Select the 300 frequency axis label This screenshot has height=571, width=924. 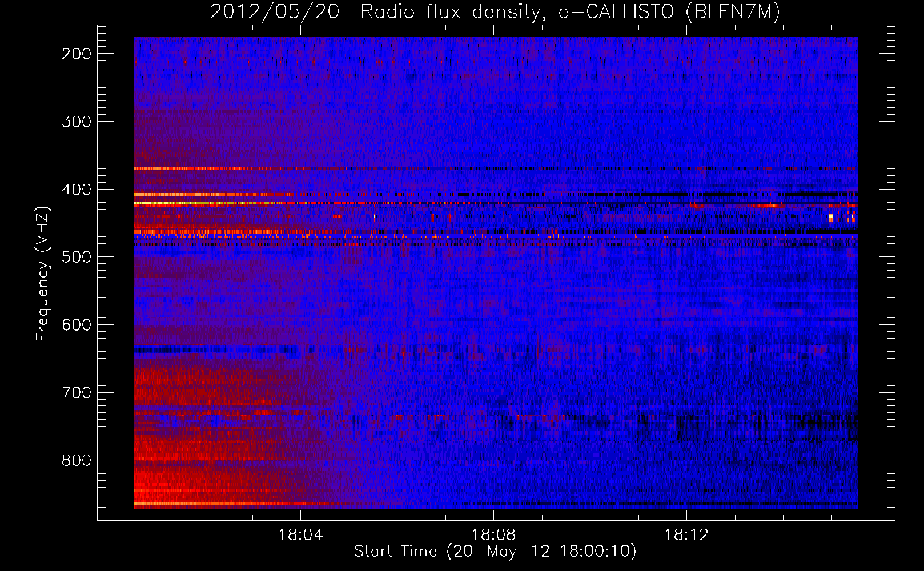pyautogui.click(x=76, y=122)
